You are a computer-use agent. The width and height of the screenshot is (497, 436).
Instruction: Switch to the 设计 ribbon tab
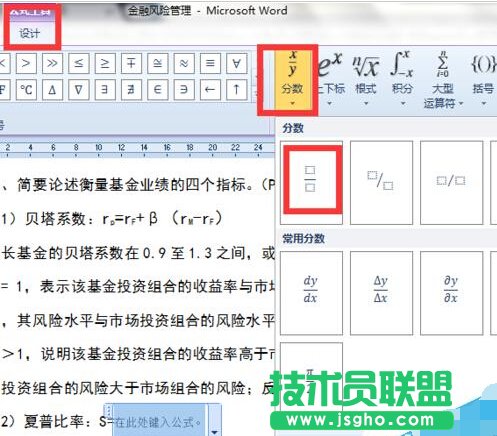coord(30,33)
